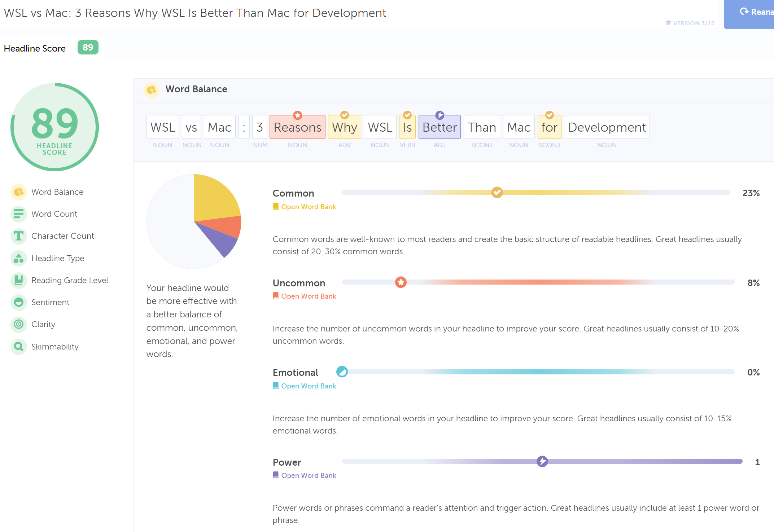Click the VERB label under Is

(x=407, y=145)
